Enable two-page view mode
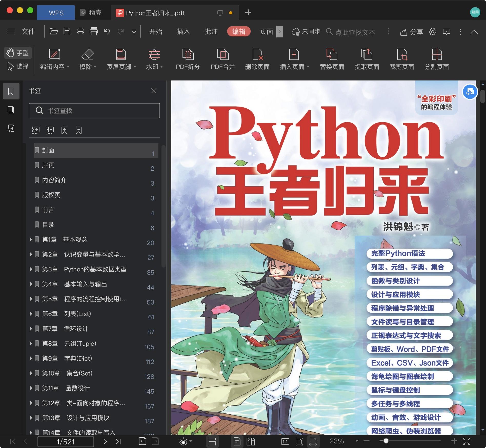The width and height of the screenshot is (486, 448). [250, 441]
